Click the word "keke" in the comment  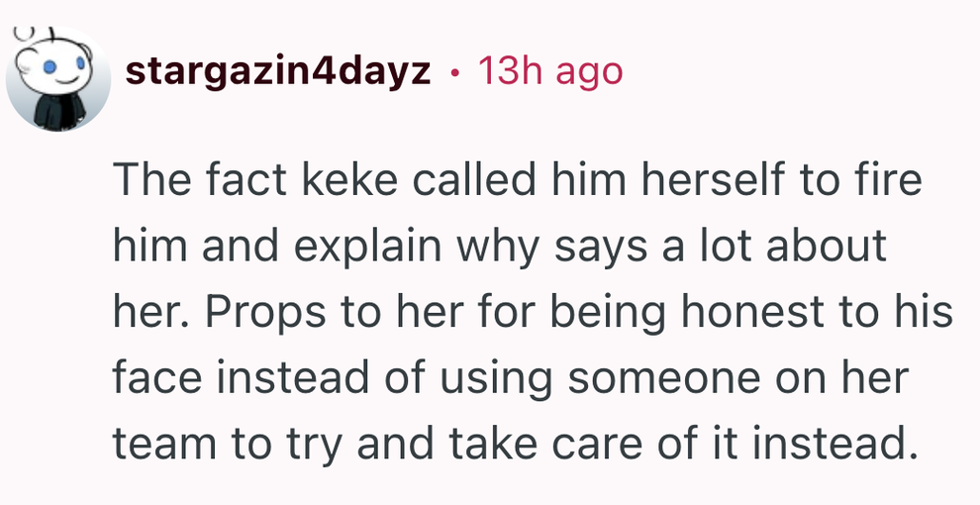(350, 179)
